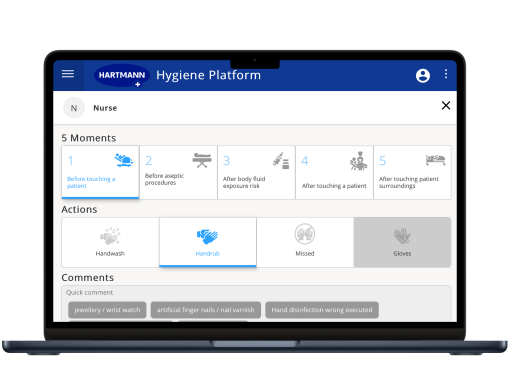Add quick comment artificial finger nails / nail varnish
This screenshot has height=382, width=510.
(206, 310)
